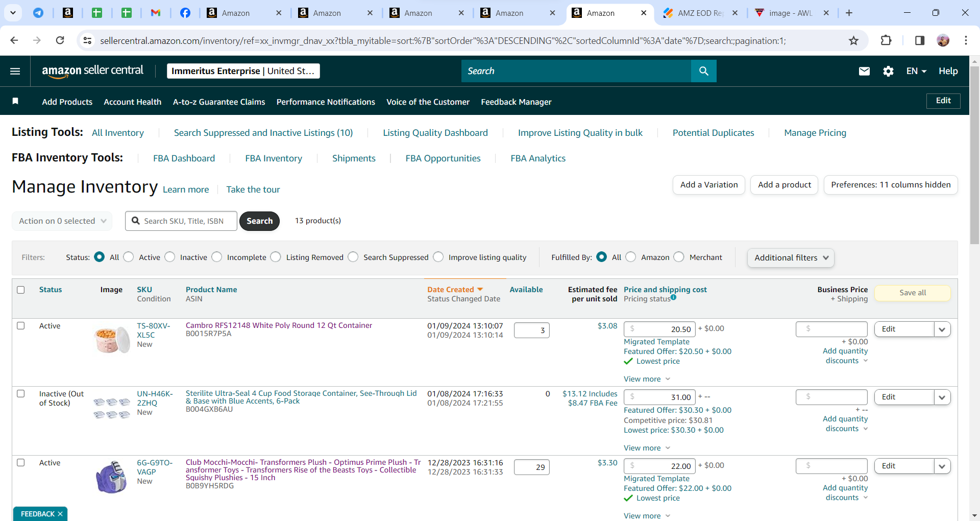Viewport: 980px width, 521px height.
Task: Open Account Health menu item
Action: point(133,102)
